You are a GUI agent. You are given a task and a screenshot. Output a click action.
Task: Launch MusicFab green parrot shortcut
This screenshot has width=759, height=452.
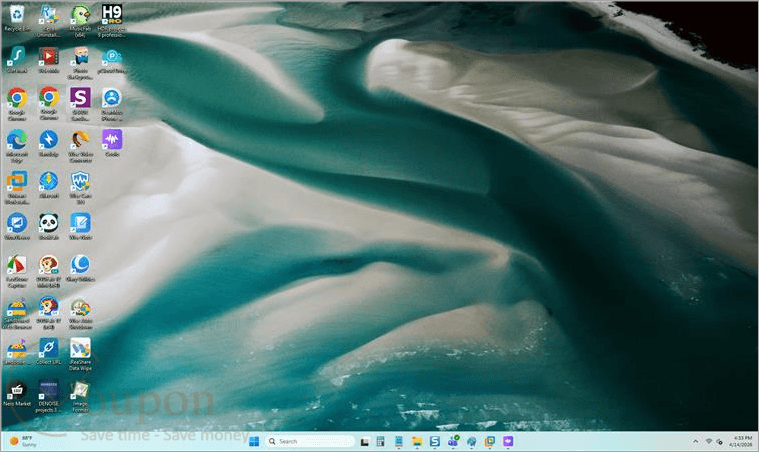[80, 20]
